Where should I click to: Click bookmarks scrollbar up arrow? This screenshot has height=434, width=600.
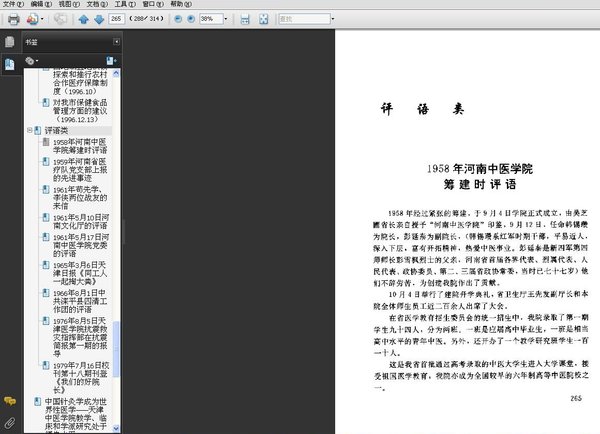click(116, 73)
